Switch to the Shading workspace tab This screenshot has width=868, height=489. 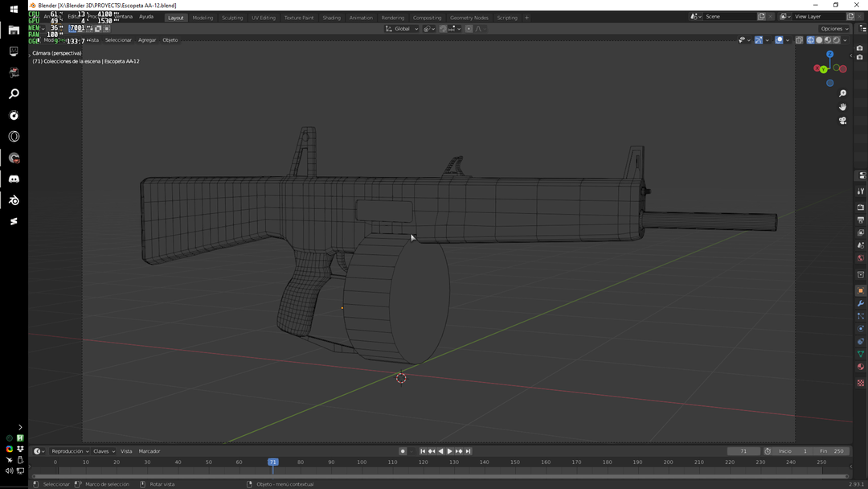click(x=331, y=17)
